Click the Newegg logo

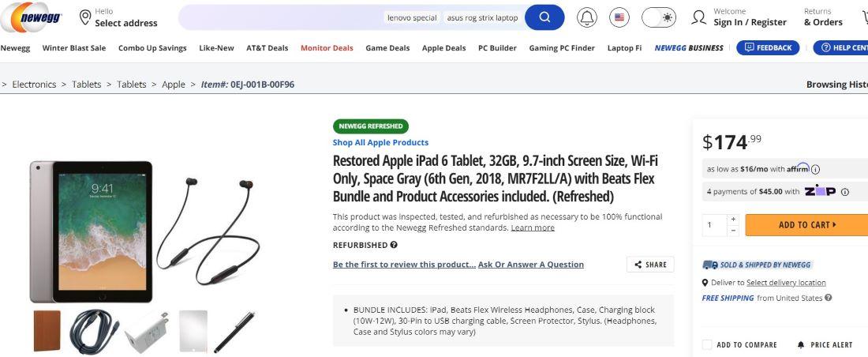[33, 17]
